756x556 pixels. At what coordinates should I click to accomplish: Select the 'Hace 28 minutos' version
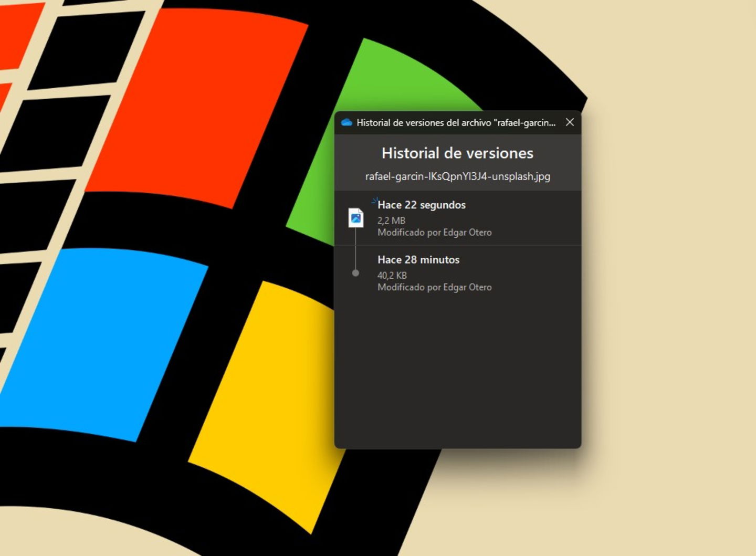[458, 272]
